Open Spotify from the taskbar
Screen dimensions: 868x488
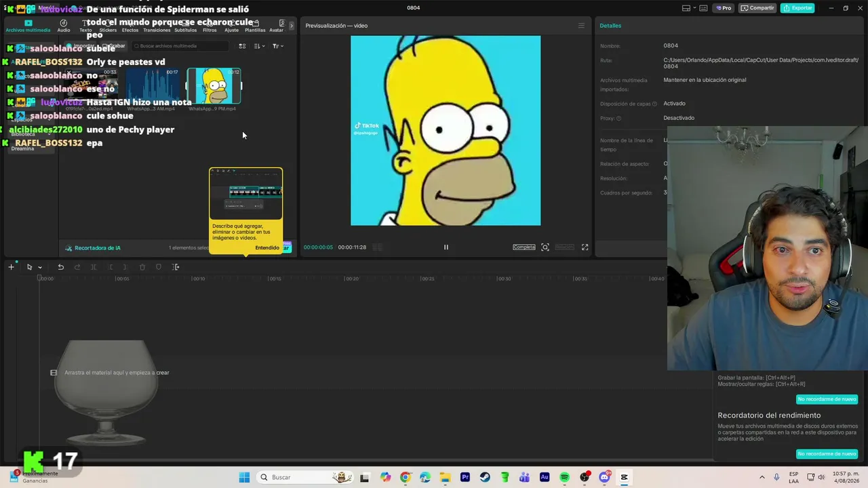click(565, 477)
